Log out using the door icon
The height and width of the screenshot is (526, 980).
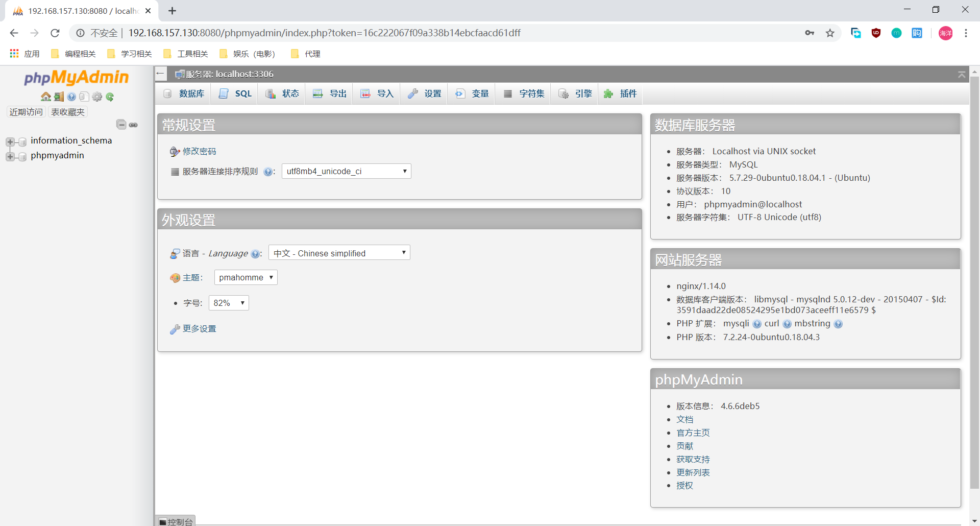[59, 97]
